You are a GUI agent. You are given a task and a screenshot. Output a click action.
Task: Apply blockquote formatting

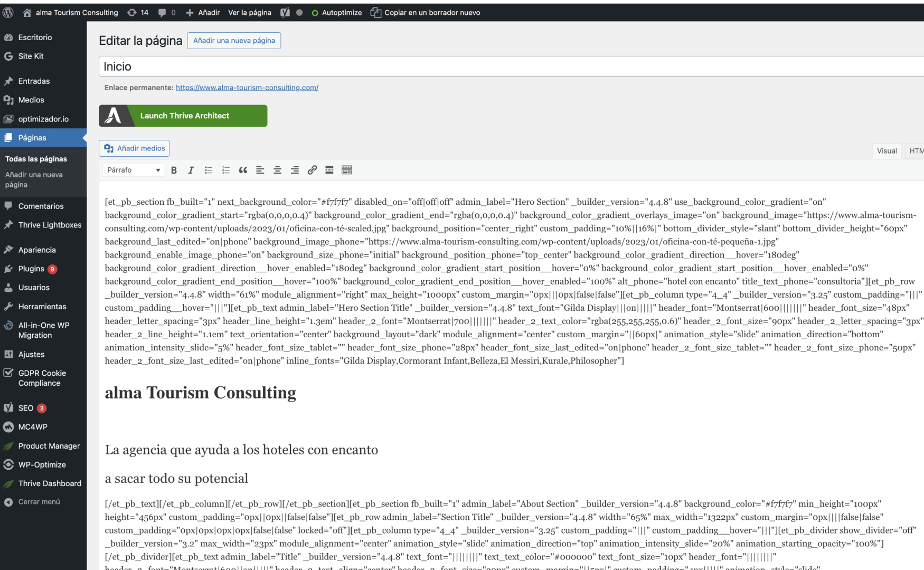pos(243,170)
